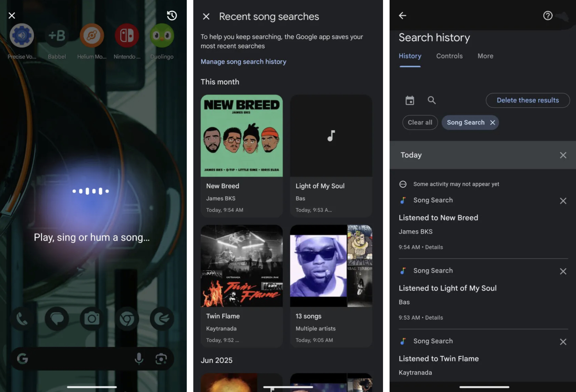
Task: Open the dock app next to Chrome
Action: (x=162, y=318)
